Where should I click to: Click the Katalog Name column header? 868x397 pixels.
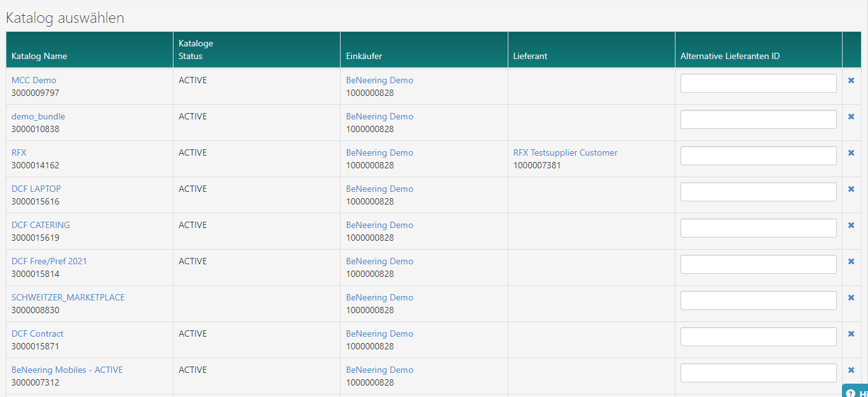(39, 56)
